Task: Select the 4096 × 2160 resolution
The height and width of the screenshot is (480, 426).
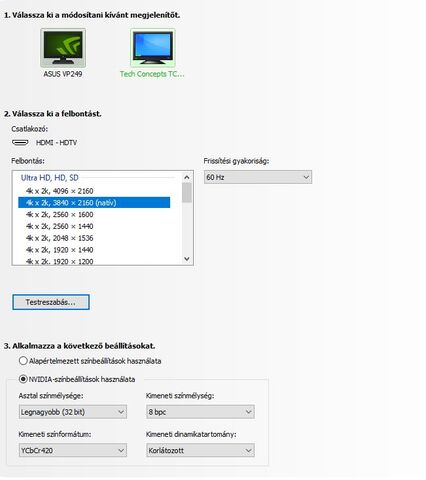Action: click(x=94, y=191)
